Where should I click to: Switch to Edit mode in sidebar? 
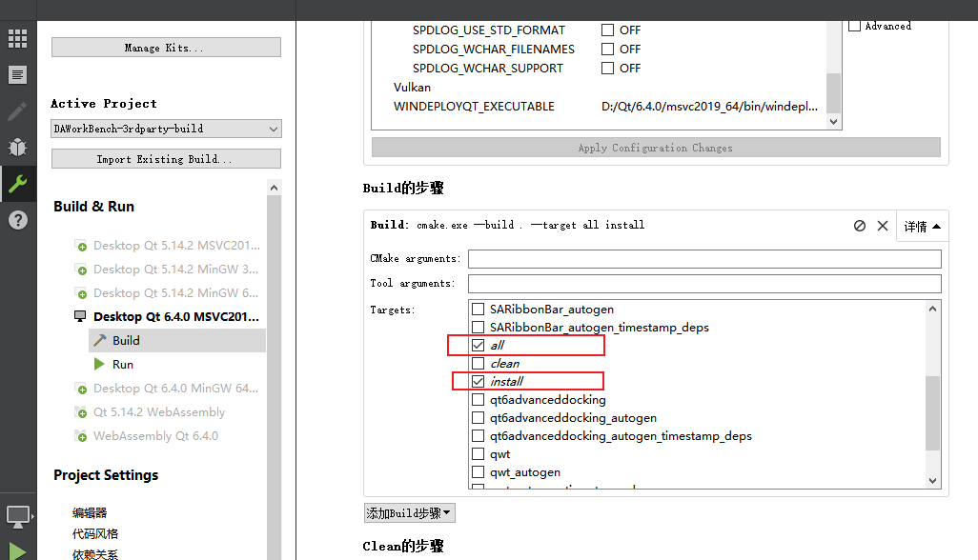(17, 74)
